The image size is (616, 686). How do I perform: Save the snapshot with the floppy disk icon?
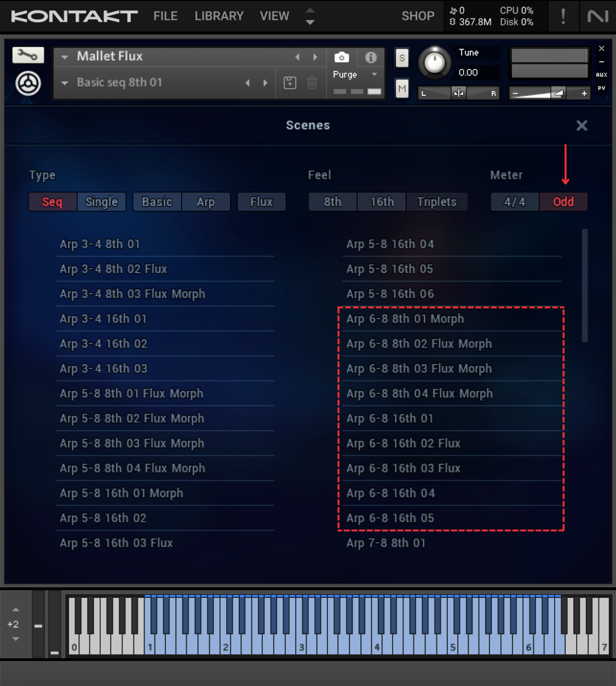pyautogui.click(x=290, y=82)
